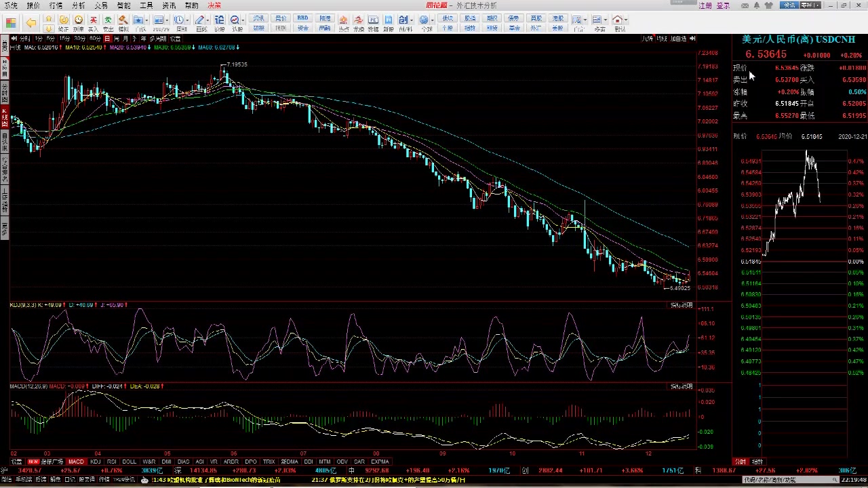Click the F10/F9 info icon
Image resolution: width=868 pixels, height=488 pixels.
coord(159,20)
